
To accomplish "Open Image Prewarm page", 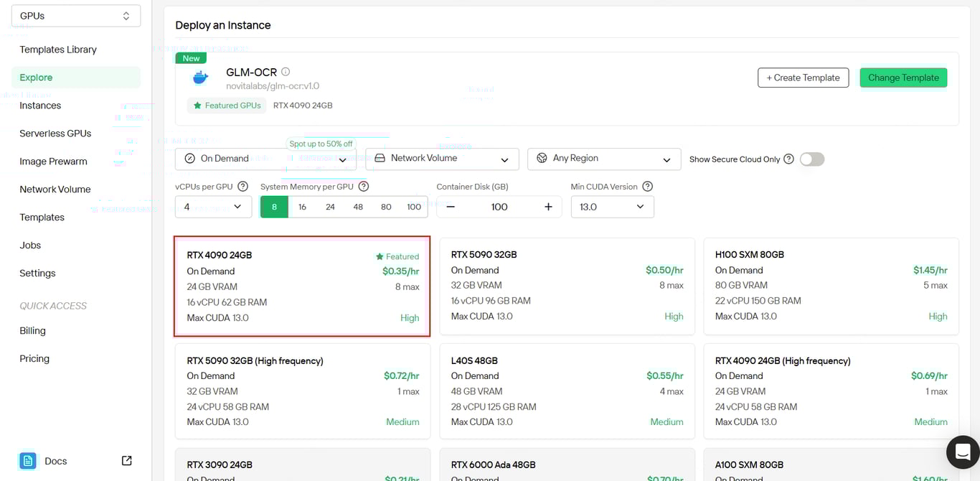I will 53,162.
